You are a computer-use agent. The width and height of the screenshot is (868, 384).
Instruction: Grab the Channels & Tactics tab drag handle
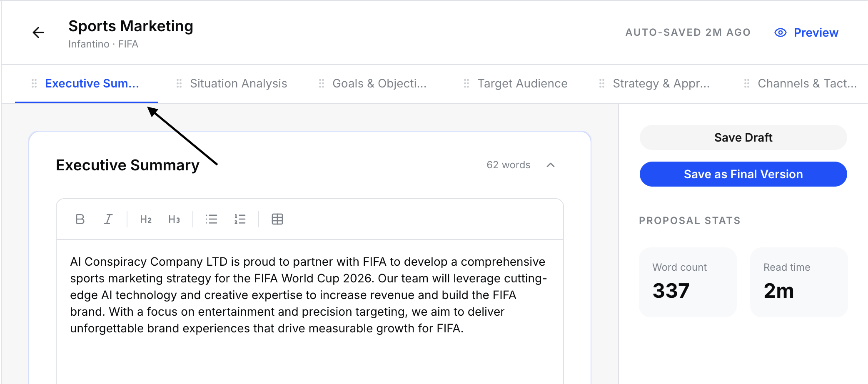[747, 84]
